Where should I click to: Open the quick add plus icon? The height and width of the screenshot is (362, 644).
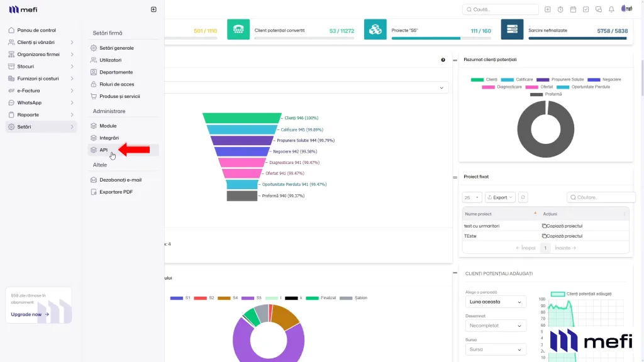point(548,9)
